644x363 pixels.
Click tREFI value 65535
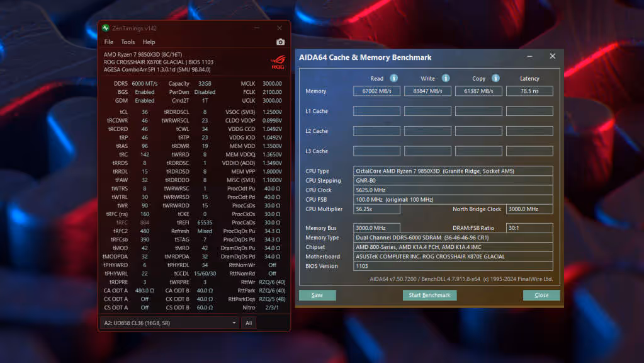point(205,222)
